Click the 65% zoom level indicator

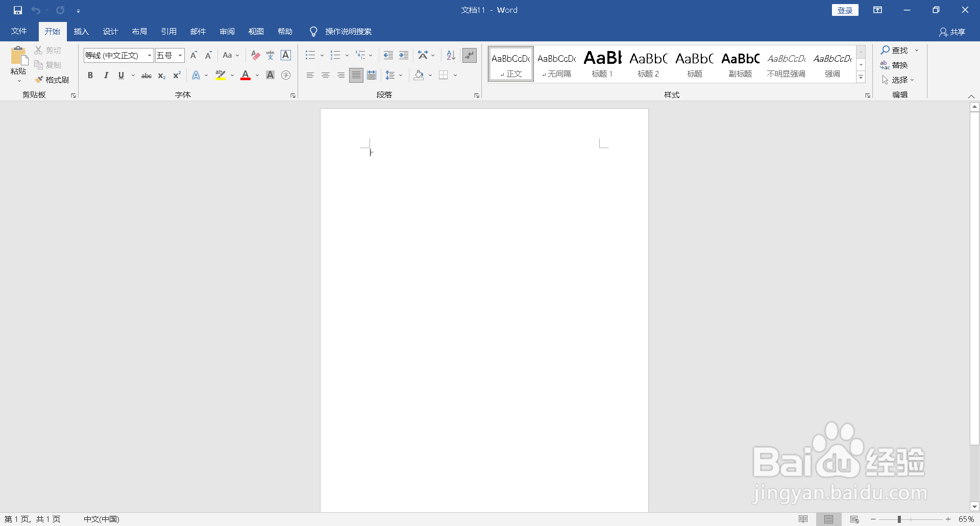click(x=966, y=519)
